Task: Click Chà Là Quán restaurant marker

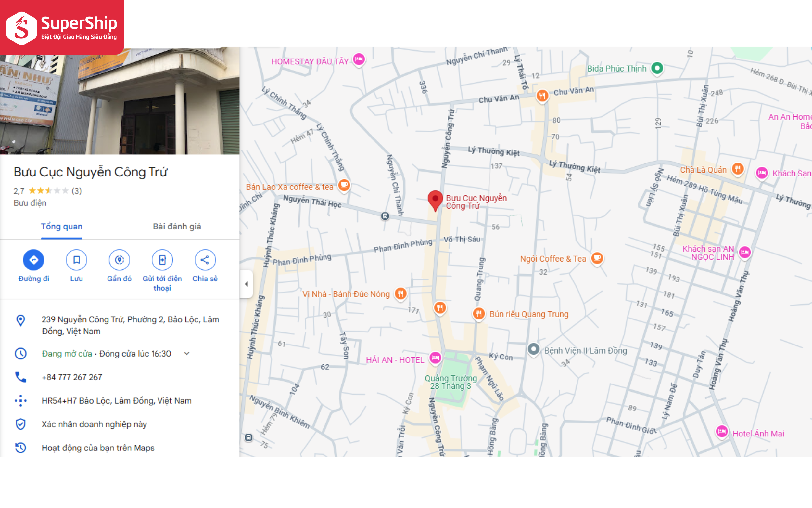Action: (738, 169)
